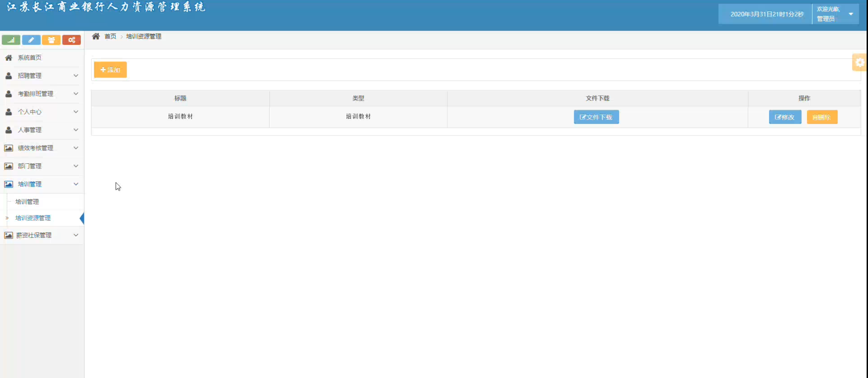868x378 pixels.
Task: Open the settings gear tab on right edge
Action: pyautogui.click(x=860, y=62)
